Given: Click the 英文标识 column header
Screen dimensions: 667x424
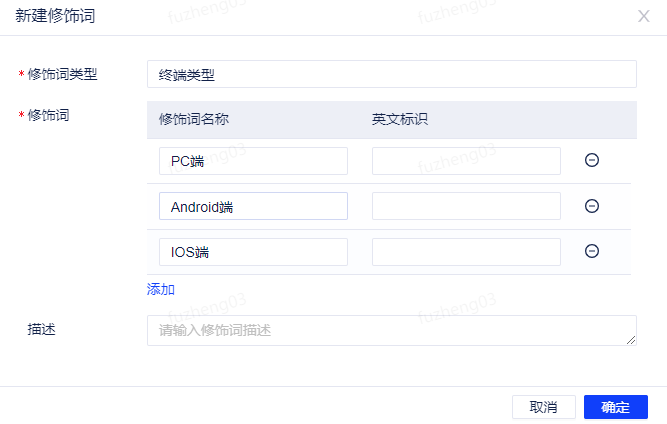Looking at the screenshot, I should click(400, 119).
